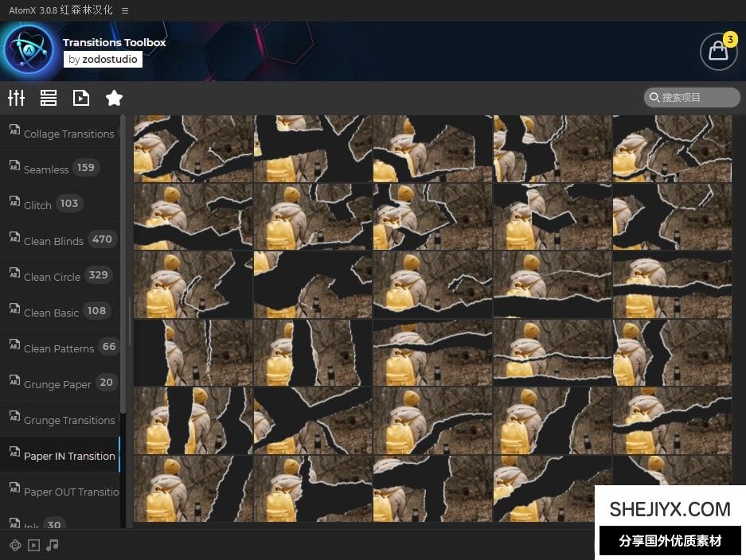This screenshot has width=746, height=560.
Task: Open the shopping bag cart icon
Action: coord(717,52)
